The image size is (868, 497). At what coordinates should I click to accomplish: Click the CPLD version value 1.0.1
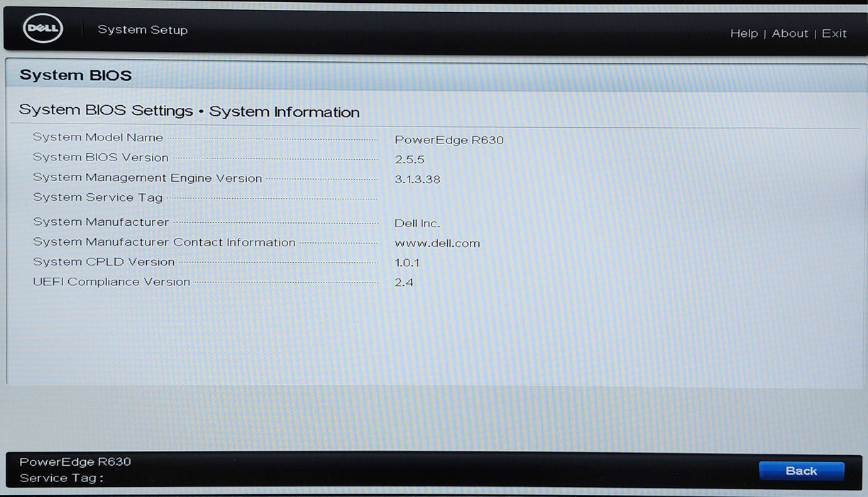[x=407, y=263]
